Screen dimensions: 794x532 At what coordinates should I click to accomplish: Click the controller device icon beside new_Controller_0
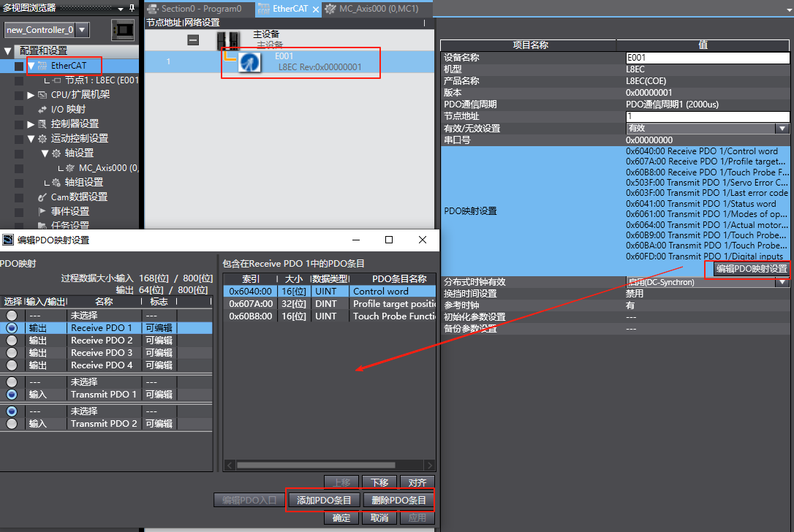point(123,30)
